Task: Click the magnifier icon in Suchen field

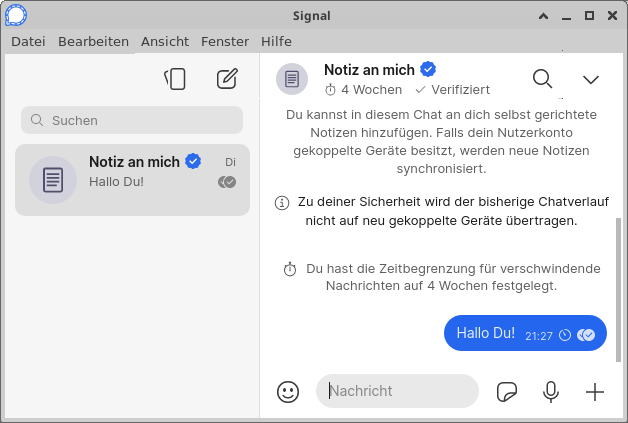Action: click(x=37, y=120)
